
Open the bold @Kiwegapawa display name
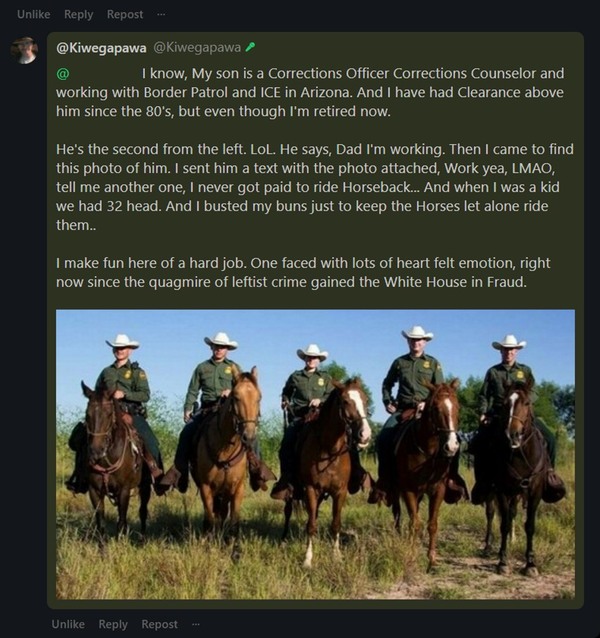(x=101, y=48)
